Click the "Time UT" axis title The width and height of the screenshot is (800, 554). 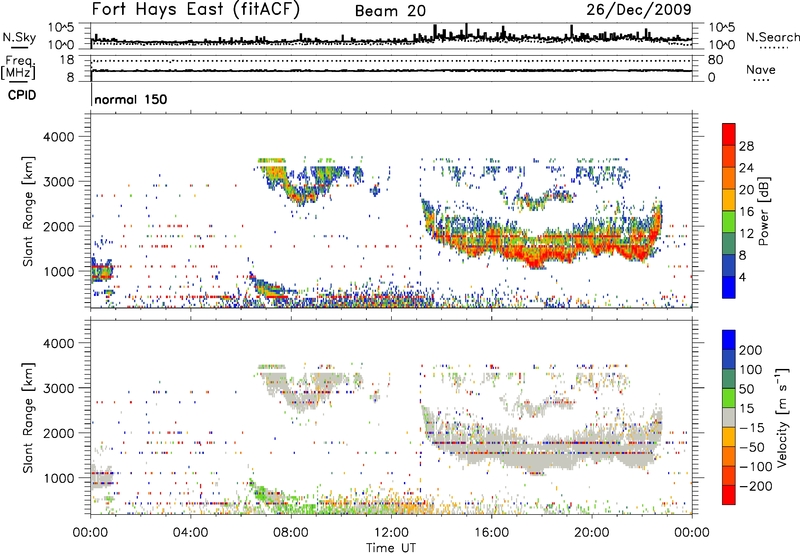(x=391, y=547)
